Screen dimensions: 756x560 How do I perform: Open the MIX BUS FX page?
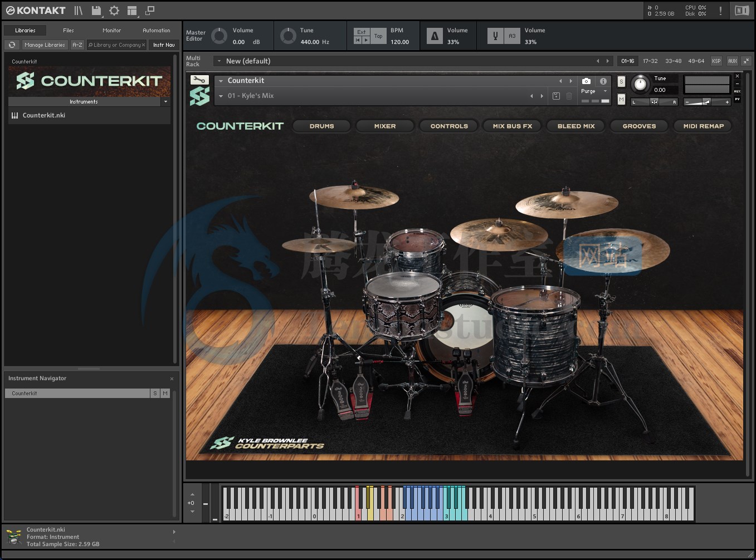pos(513,126)
